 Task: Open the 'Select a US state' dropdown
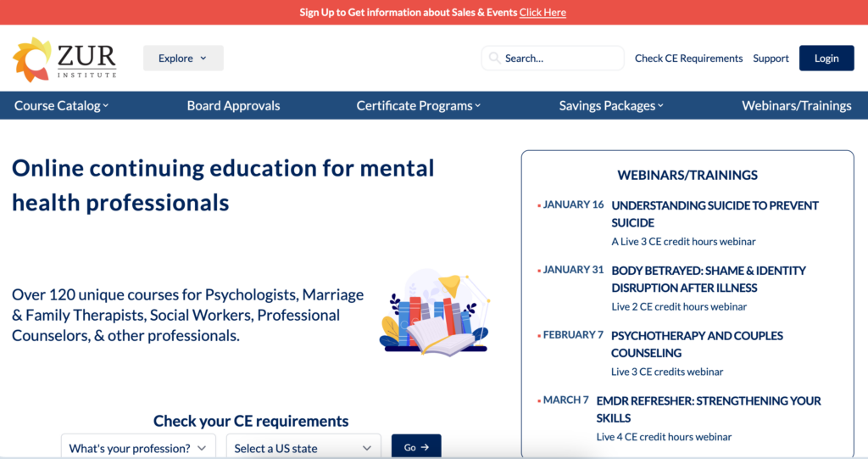[x=303, y=448]
